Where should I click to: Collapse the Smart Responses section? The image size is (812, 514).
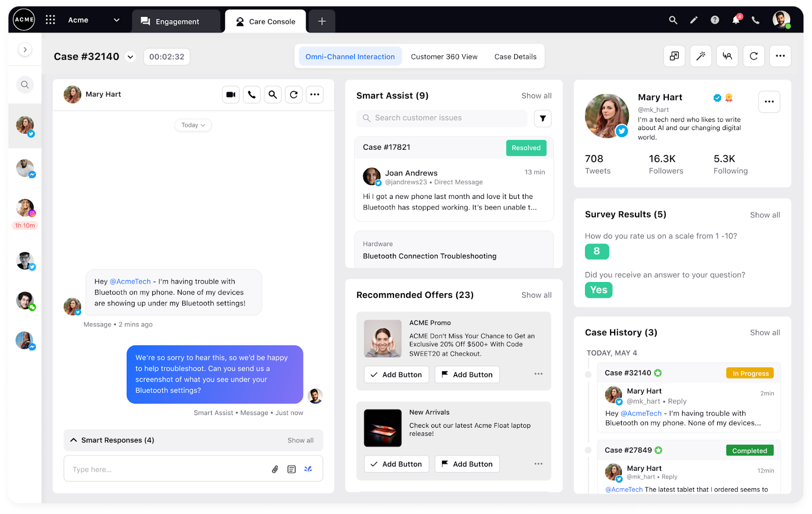[74, 440]
